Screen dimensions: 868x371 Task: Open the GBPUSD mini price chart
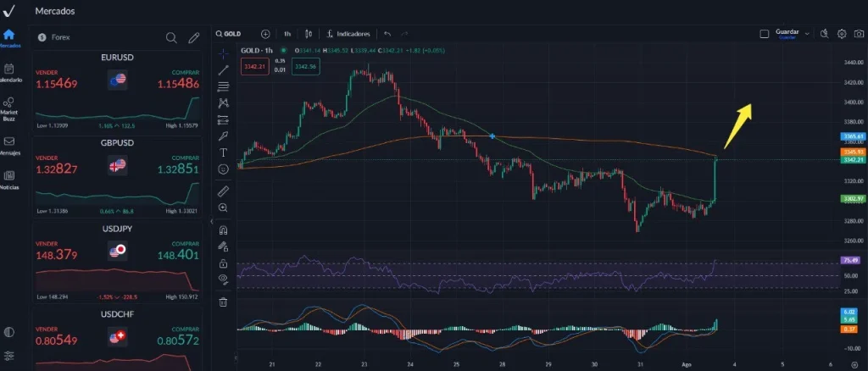tap(117, 194)
